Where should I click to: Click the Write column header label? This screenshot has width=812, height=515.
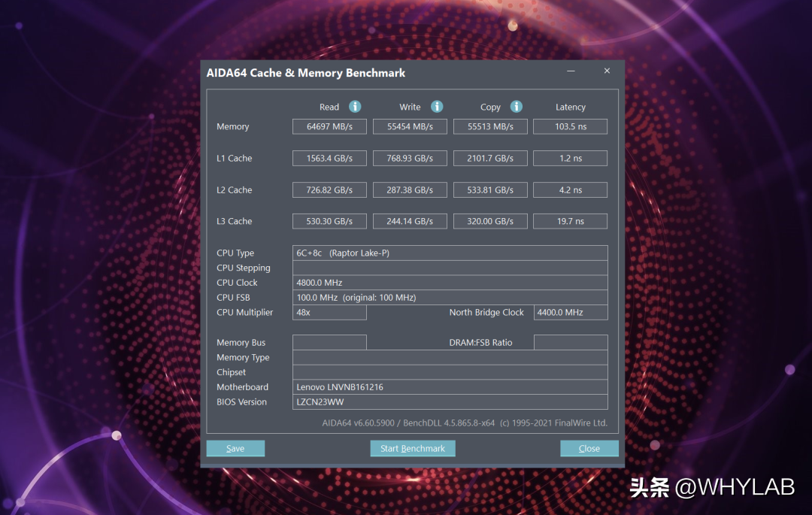410,108
